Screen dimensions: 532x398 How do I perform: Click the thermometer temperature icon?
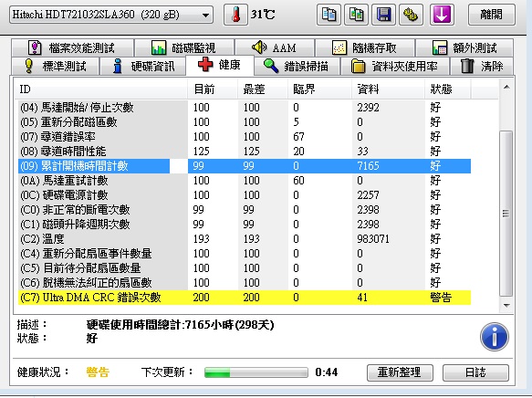pos(235,15)
